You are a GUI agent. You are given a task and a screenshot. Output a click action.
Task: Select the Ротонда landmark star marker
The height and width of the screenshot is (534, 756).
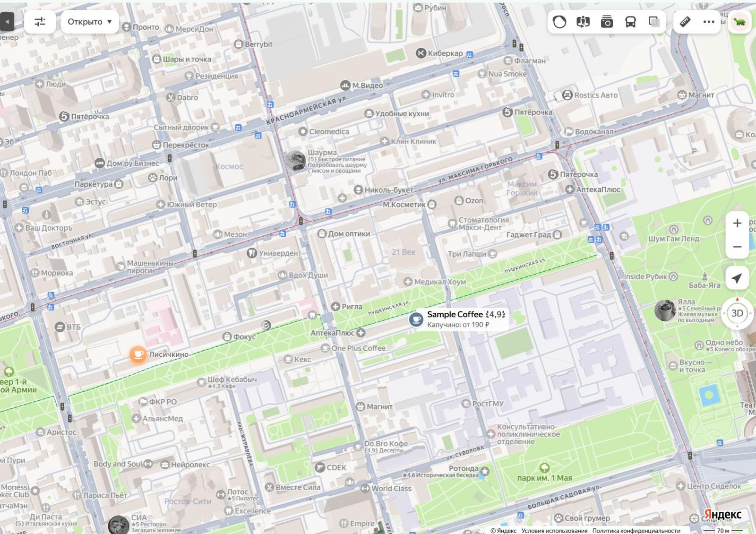click(x=485, y=471)
